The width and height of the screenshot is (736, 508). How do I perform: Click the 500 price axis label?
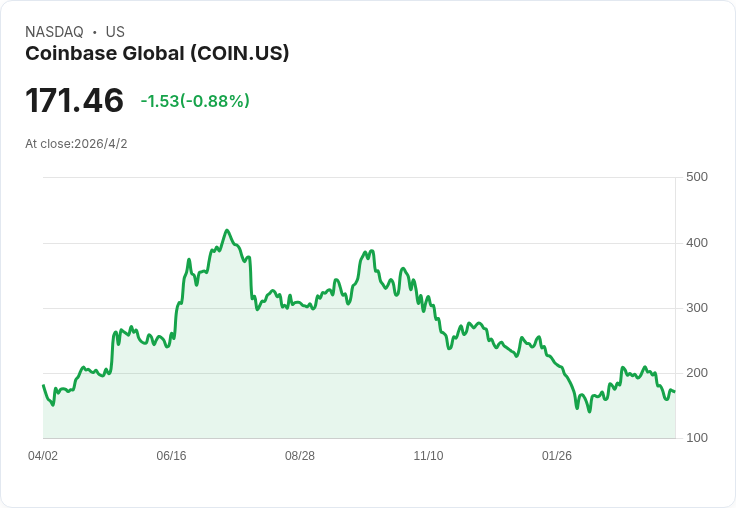click(697, 177)
